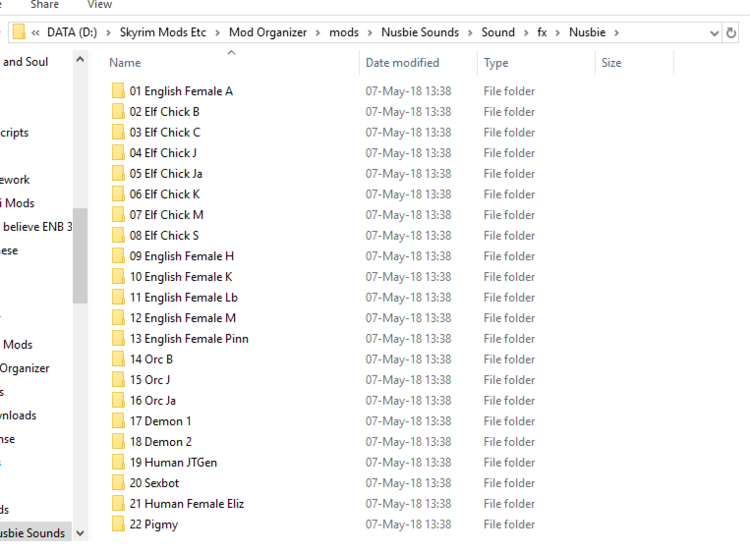
Task: Click the date of 22 Pigmy row
Action: [x=408, y=524]
